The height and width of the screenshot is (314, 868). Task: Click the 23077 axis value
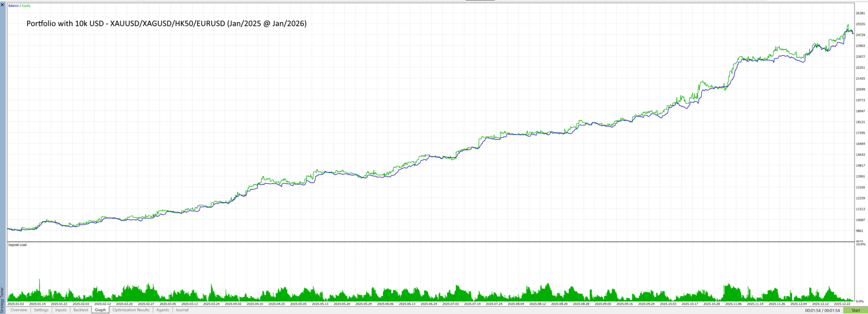click(860, 57)
